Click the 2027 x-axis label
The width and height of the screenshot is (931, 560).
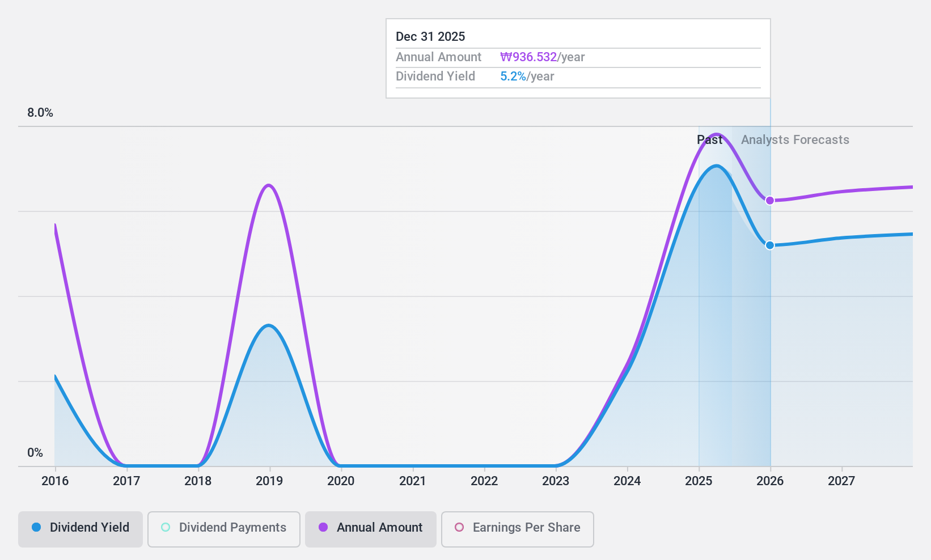pyautogui.click(x=841, y=481)
